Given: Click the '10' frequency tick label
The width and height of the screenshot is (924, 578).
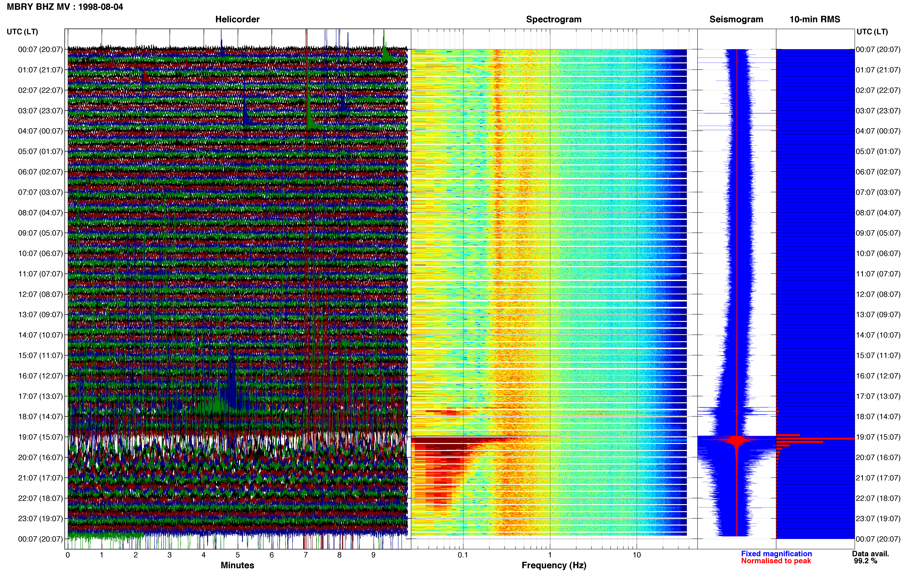Looking at the screenshot, I should (636, 555).
